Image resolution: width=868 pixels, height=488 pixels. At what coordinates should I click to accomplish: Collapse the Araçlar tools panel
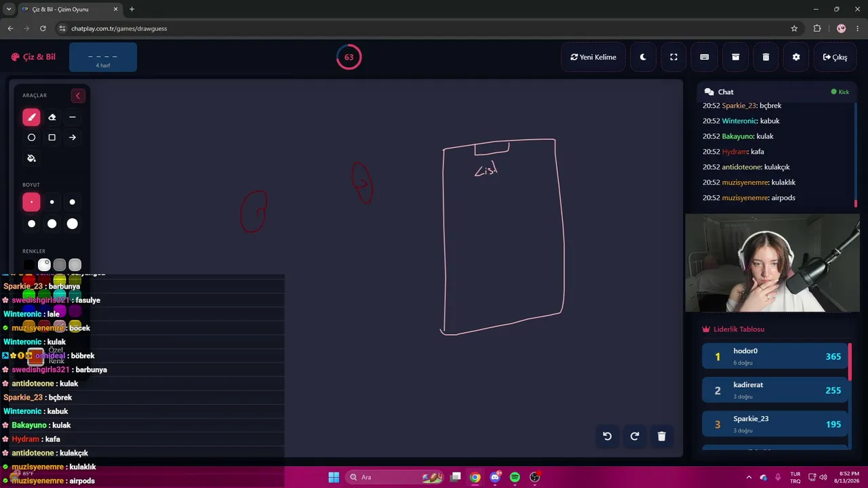pyautogui.click(x=77, y=96)
